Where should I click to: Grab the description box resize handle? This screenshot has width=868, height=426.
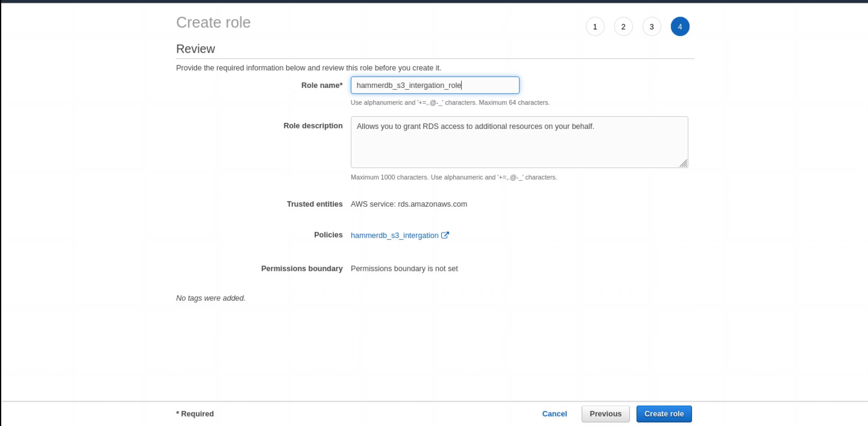[x=683, y=163]
